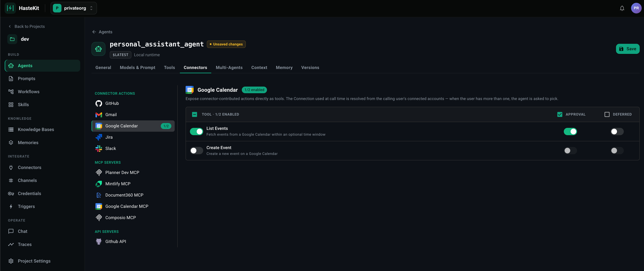Open the Context tab
This screenshot has width=644, height=271.
click(x=259, y=68)
